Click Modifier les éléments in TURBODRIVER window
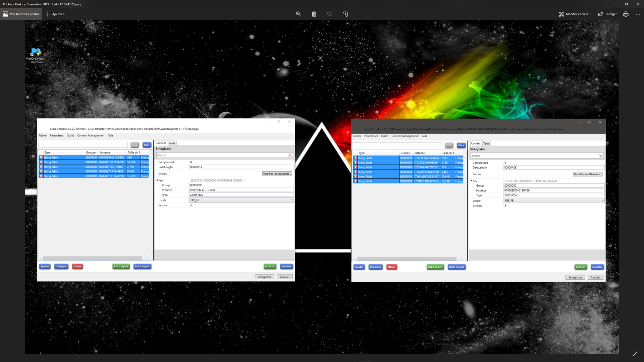Viewport: 644px width, 362px height. point(588,174)
